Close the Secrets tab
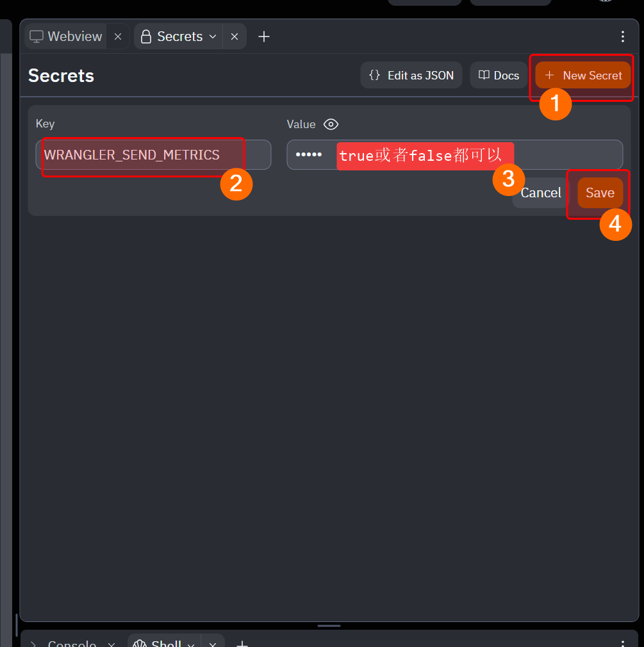This screenshot has width=644, height=647. tap(235, 37)
